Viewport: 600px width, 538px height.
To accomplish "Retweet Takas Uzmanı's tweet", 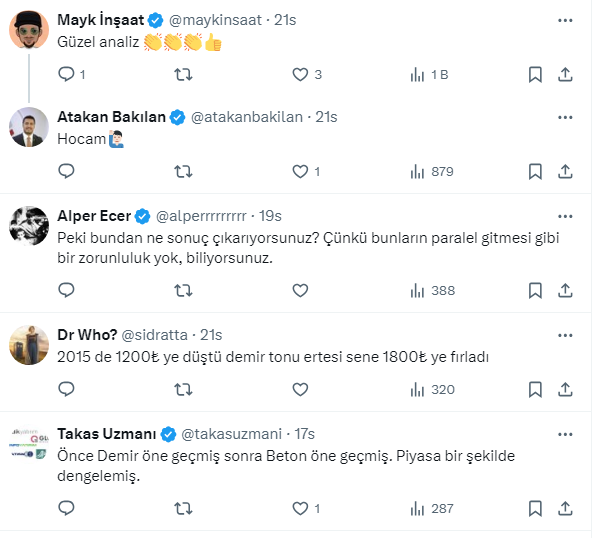I will coord(184,508).
